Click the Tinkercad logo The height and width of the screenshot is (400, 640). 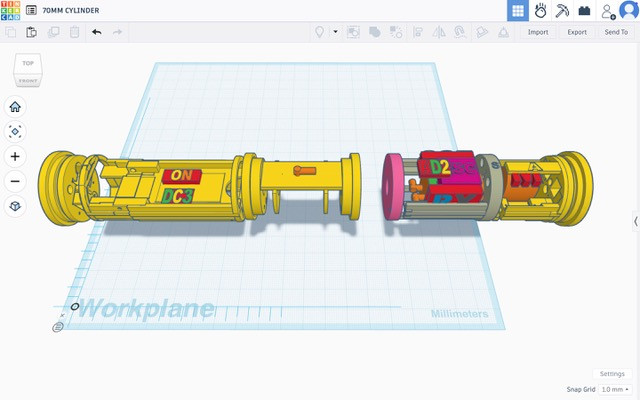(x=11, y=10)
